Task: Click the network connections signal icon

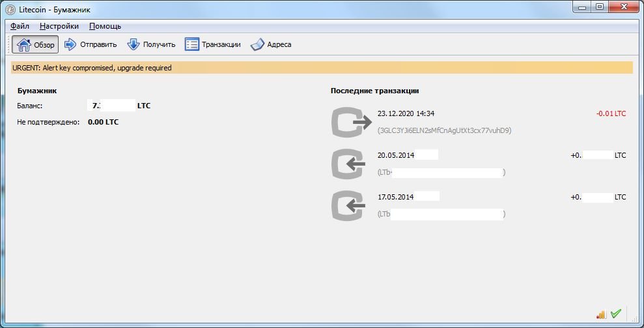Action: coord(601,314)
